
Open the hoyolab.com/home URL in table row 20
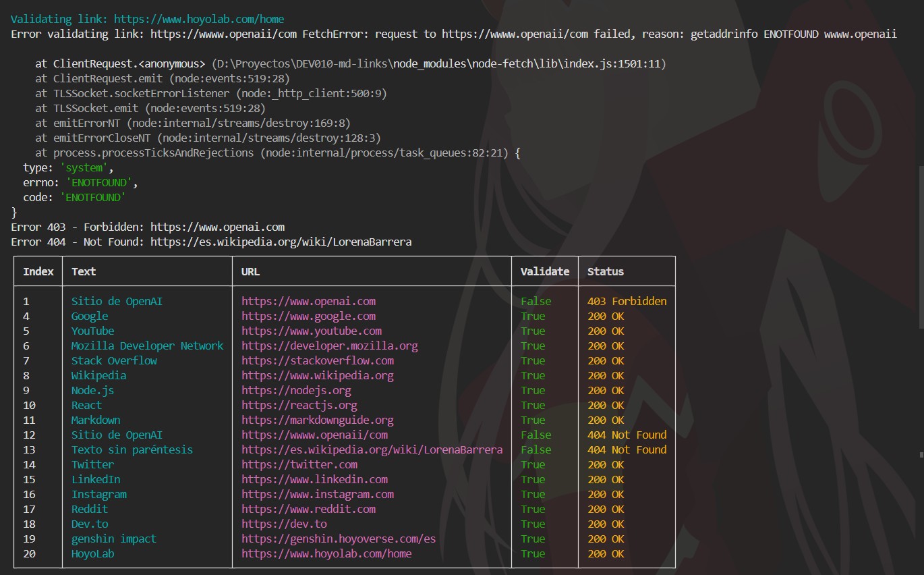tap(326, 553)
